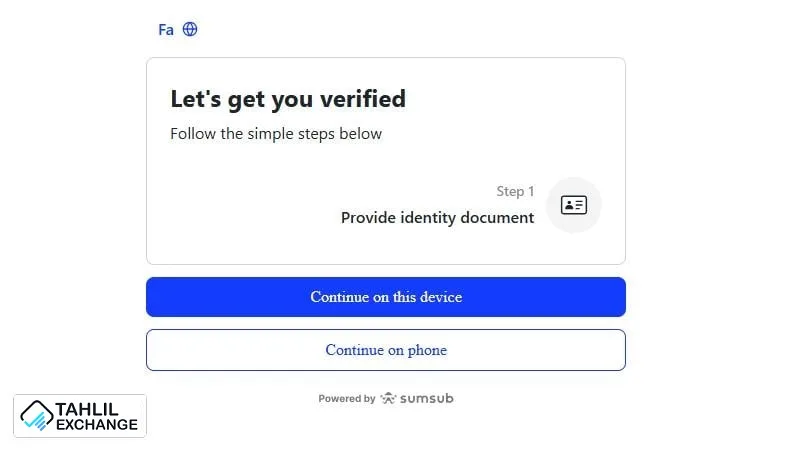Click the "Powered by" text
The width and height of the screenshot is (800, 450).
coord(347,398)
